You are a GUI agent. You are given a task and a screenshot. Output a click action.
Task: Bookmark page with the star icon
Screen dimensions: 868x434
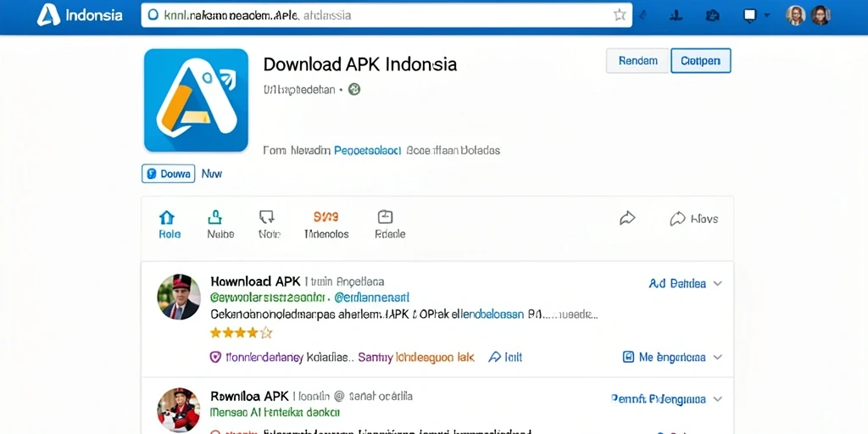(x=620, y=15)
